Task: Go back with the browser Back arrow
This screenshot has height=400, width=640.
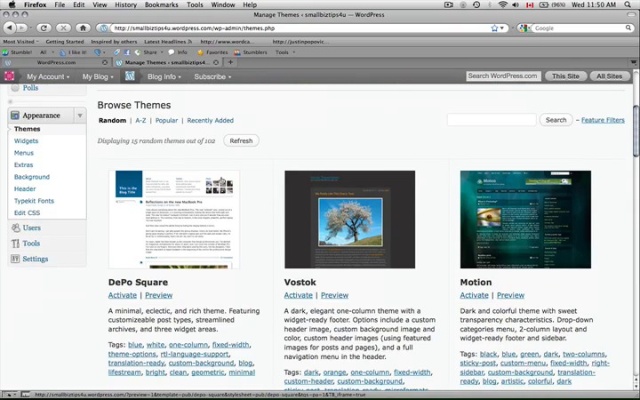Action: (x=9, y=28)
